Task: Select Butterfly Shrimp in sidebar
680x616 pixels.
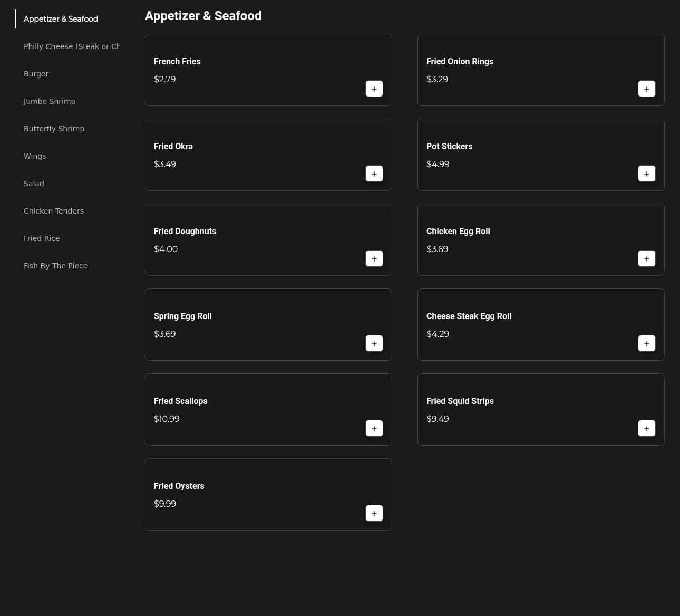Action: pos(54,129)
